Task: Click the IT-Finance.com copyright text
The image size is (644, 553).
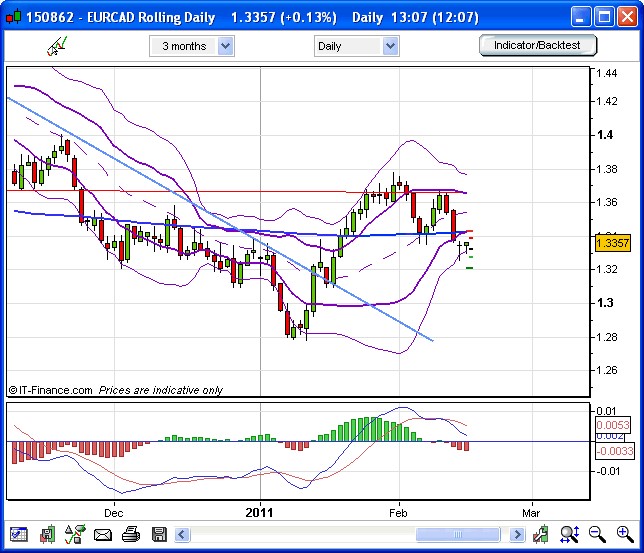Action: (x=51, y=390)
